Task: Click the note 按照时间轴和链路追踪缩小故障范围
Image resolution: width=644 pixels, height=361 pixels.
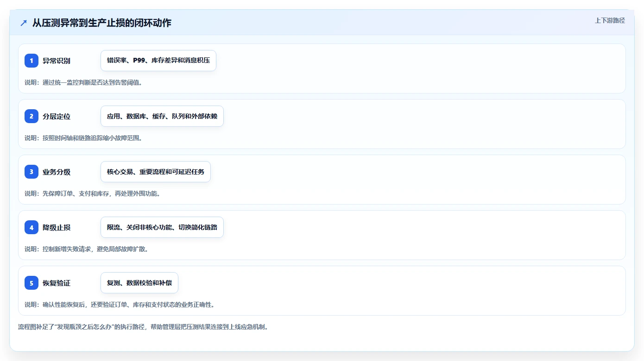Action: [x=83, y=138]
